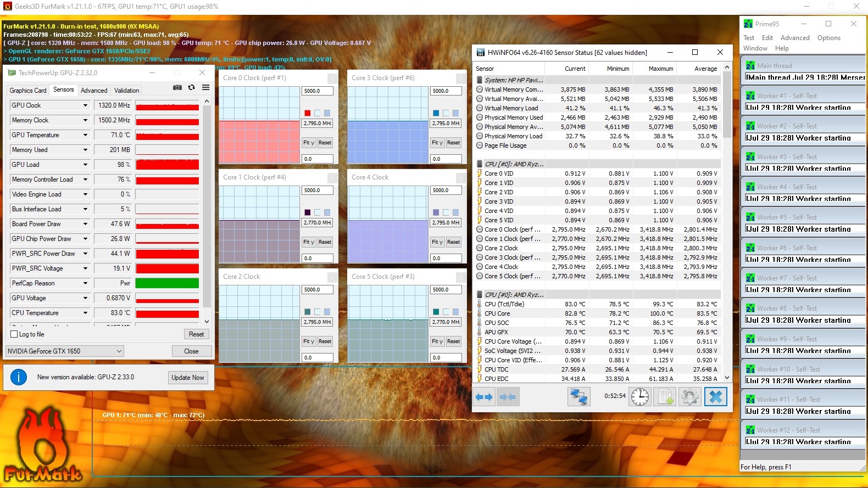Image resolution: width=868 pixels, height=488 pixels.
Task: Click Reset in Core 3 Clock graph
Action: pos(454,143)
